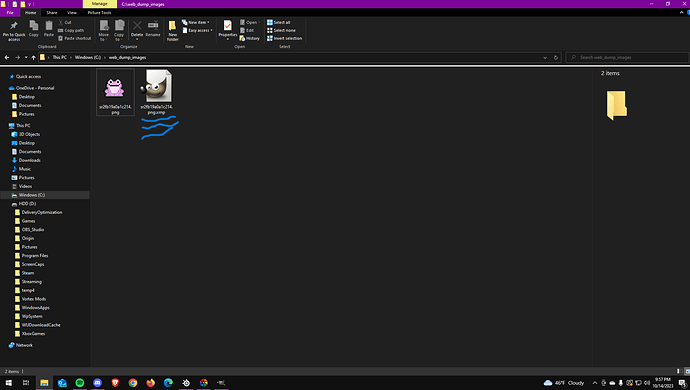Click Select all in the ribbon

click(x=279, y=22)
